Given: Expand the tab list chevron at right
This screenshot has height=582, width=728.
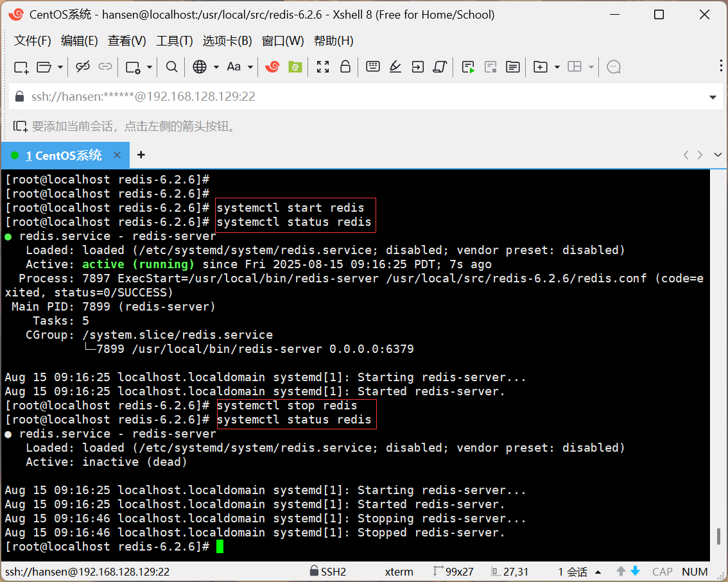Looking at the screenshot, I should pyautogui.click(x=718, y=155).
